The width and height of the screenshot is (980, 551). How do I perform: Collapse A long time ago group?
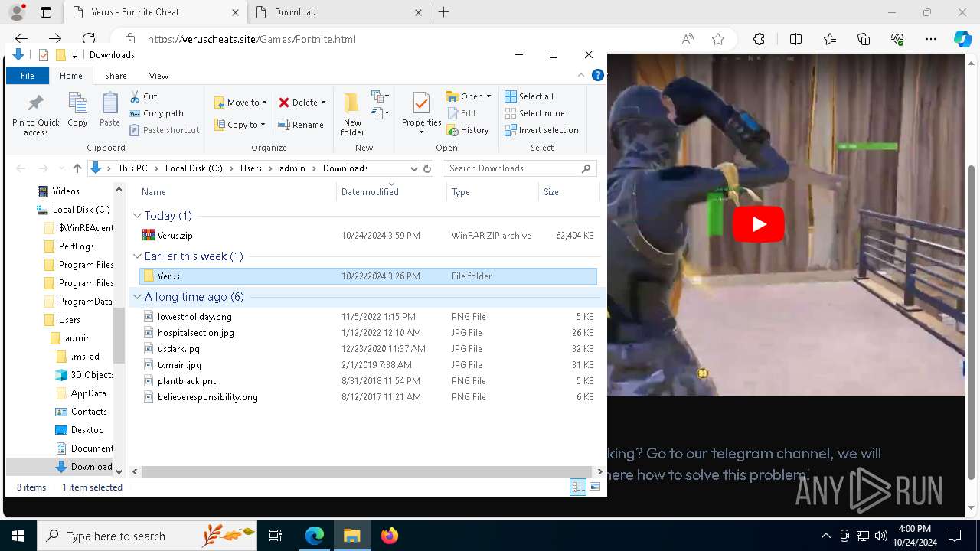point(137,297)
